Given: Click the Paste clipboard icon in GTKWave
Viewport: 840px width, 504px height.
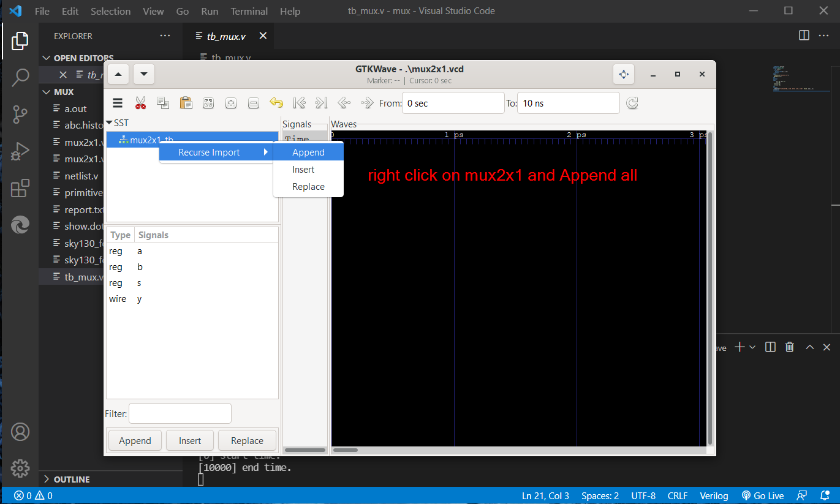Looking at the screenshot, I should [x=186, y=103].
